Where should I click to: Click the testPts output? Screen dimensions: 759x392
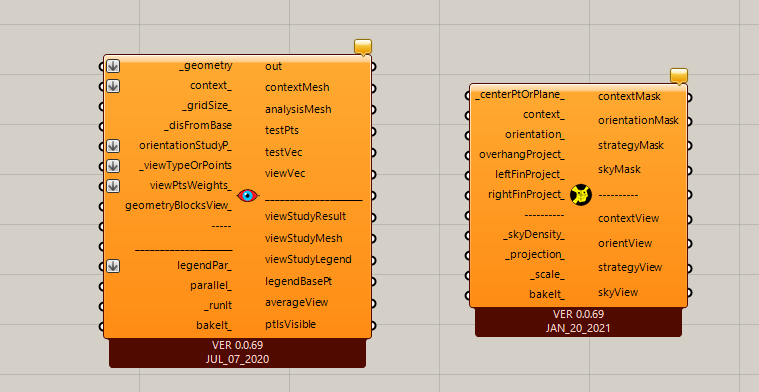282,130
